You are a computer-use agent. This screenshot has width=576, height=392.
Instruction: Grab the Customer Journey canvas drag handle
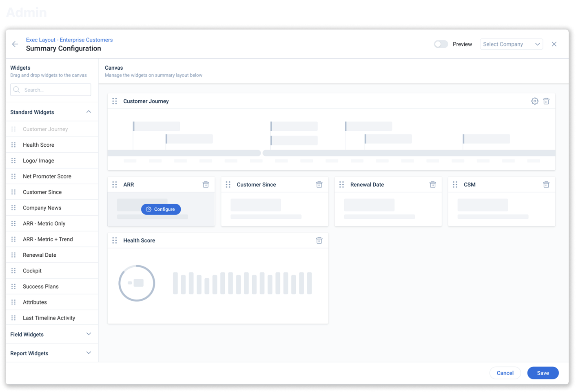115,101
